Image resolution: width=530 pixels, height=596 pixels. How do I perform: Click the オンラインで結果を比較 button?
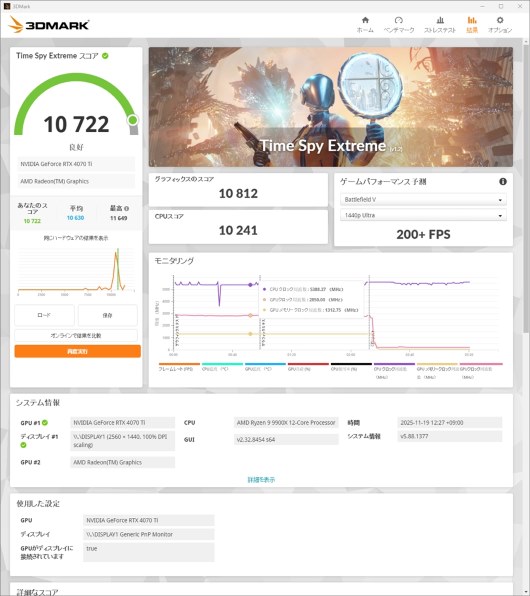[x=76, y=336]
